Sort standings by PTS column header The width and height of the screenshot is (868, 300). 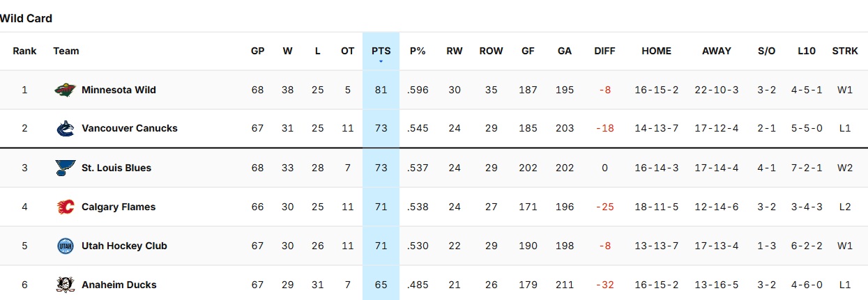coord(381,51)
